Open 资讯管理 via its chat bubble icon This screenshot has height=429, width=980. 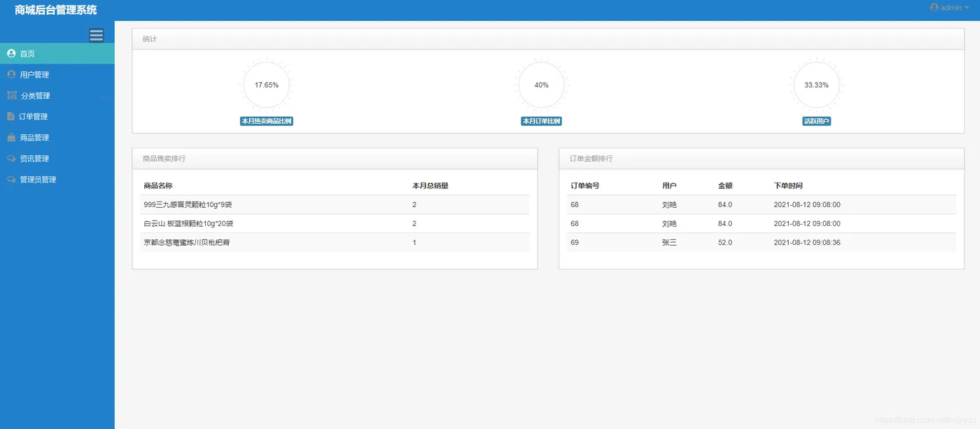tap(11, 158)
